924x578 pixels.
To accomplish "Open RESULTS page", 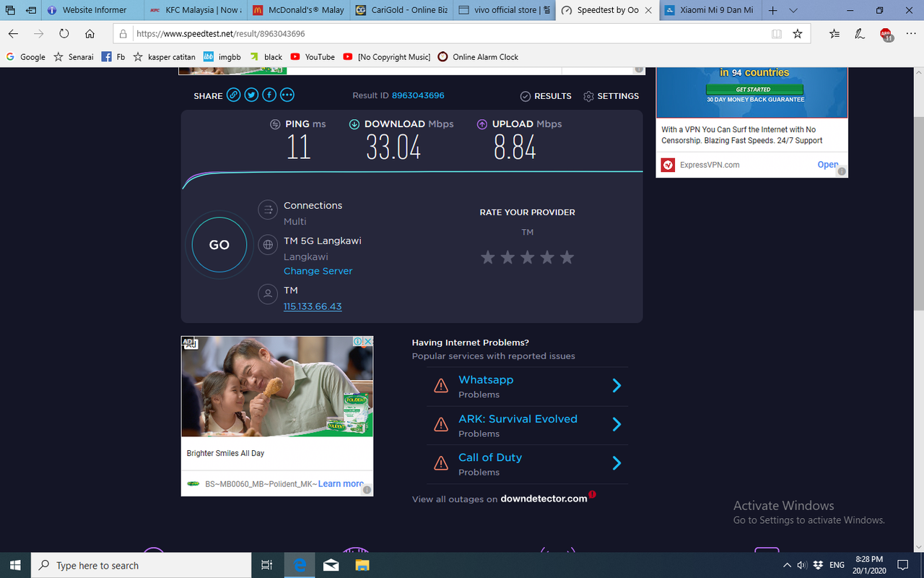I will click(x=546, y=96).
